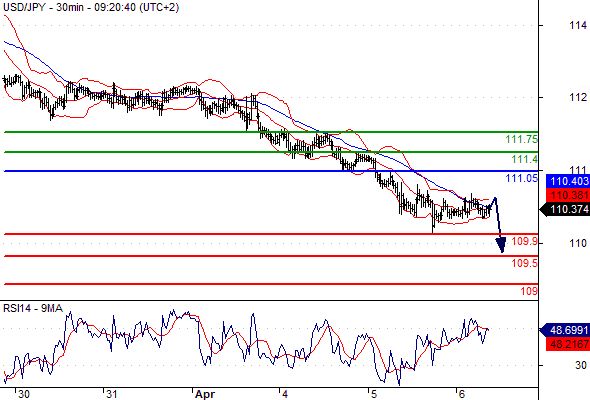
Task: Click the blue 111.05 pivot level label
Action: (x=522, y=178)
